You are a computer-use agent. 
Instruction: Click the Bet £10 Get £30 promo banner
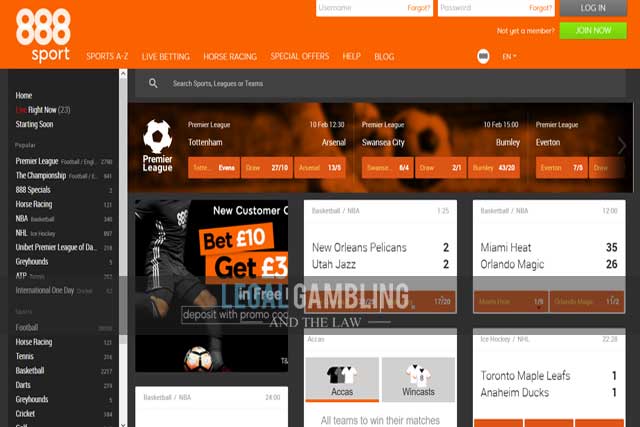(x=211, y=286)
